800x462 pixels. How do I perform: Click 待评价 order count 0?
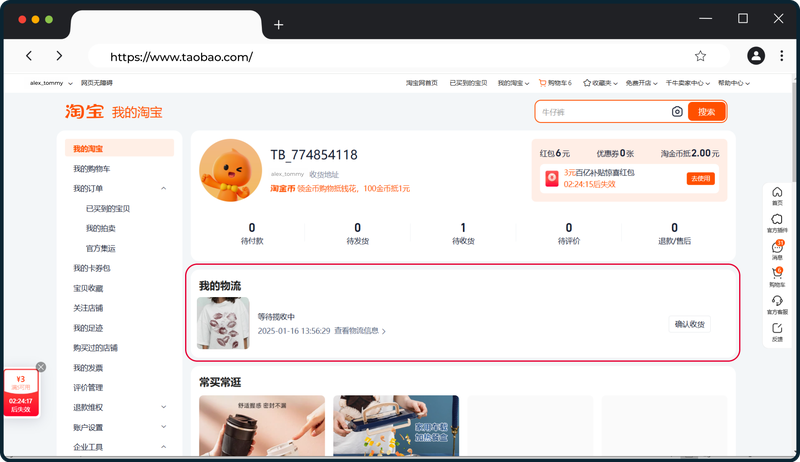(x=568, y=233)
